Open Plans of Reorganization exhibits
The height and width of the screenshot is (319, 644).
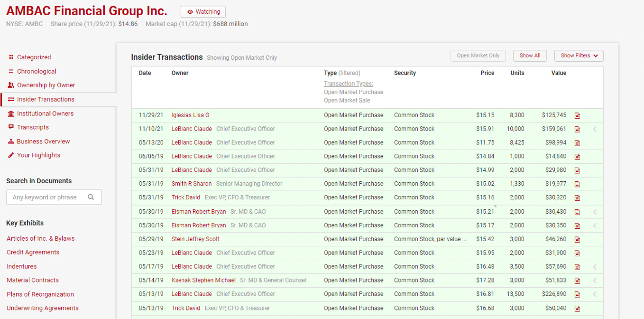[x=40, y=294]
